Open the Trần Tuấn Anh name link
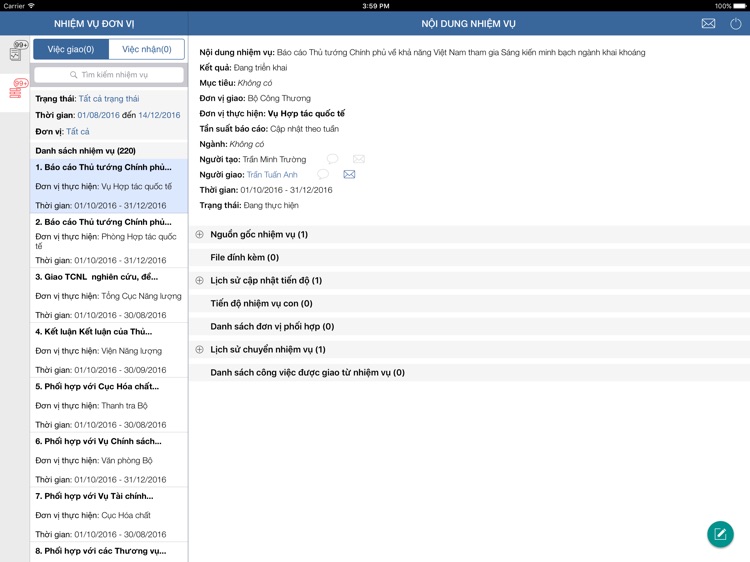Image resolution: width=750 pixels, height=562 pixels. [272, 175]
